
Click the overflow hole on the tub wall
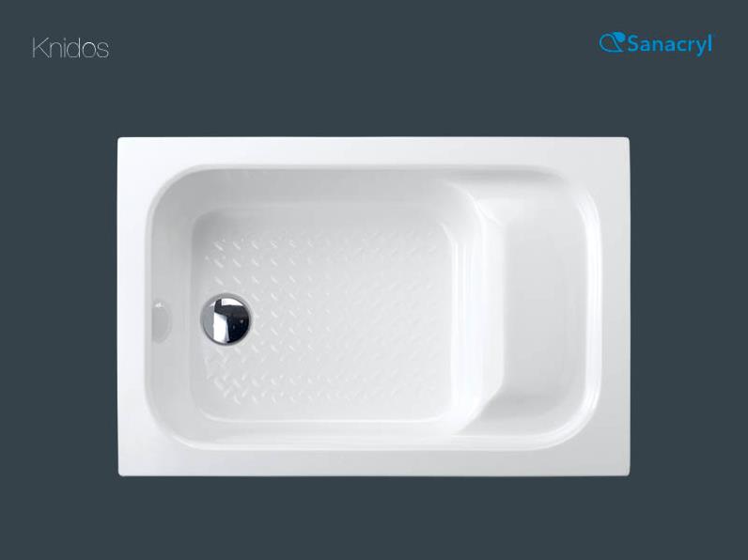[161, 318]
